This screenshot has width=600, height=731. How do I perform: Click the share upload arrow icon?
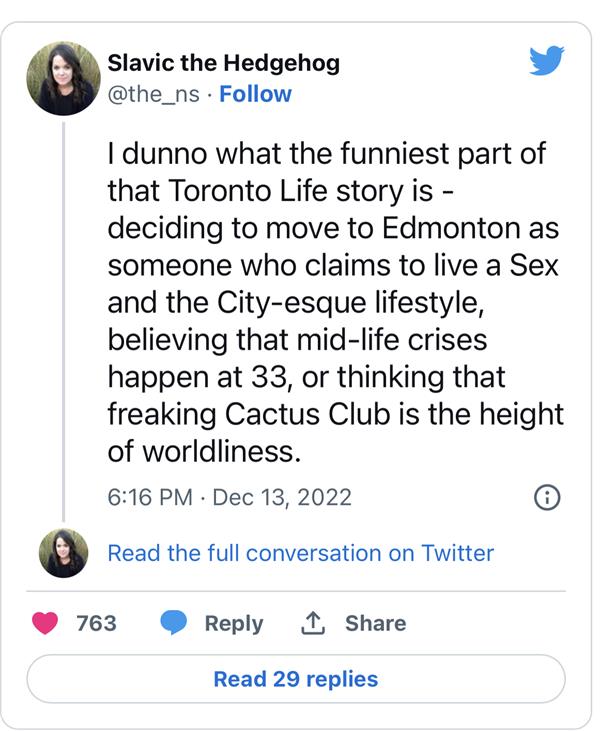315,623
